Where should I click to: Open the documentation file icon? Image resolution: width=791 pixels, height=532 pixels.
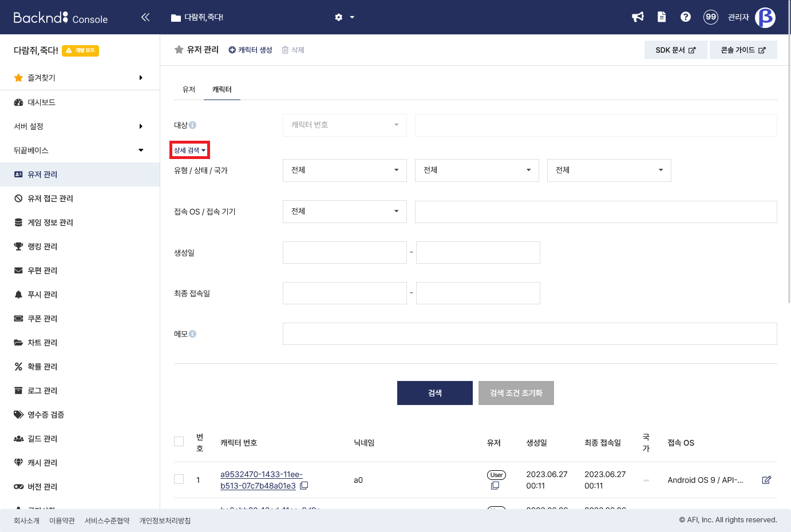click(x=662, y=17)
